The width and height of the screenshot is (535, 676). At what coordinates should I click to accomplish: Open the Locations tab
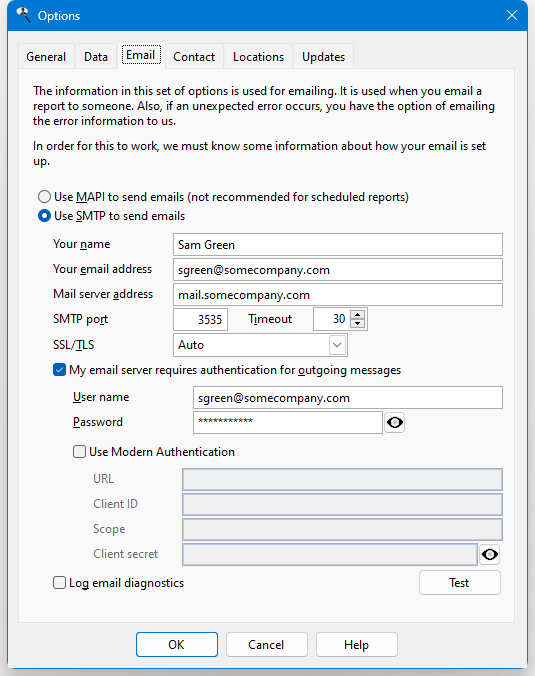point(258,57)
